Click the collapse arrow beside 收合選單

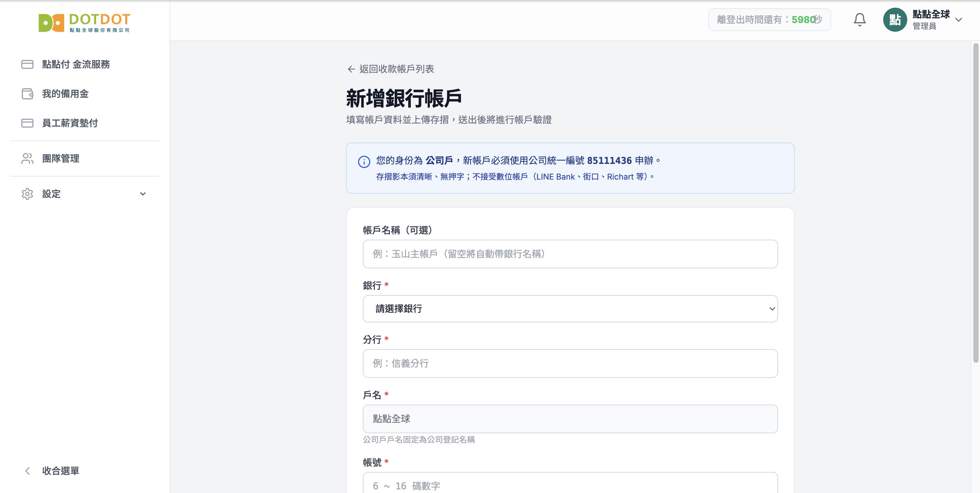coord(27,471)
